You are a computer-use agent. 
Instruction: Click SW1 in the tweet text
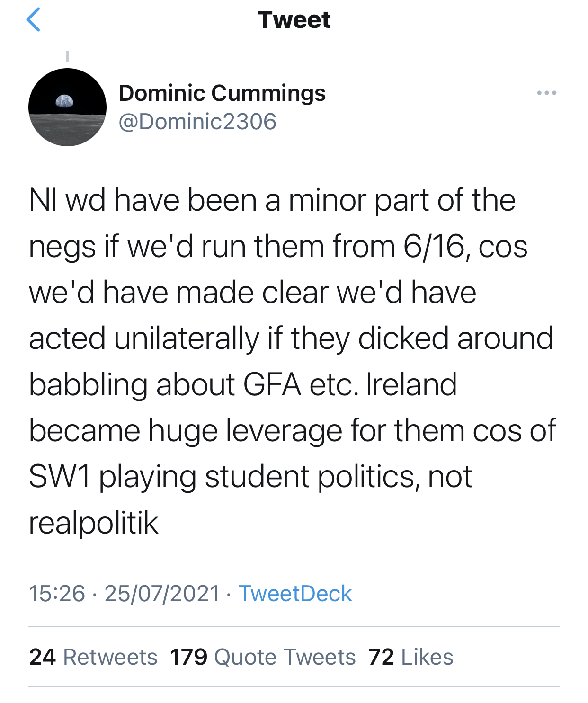tap(59, 476)
